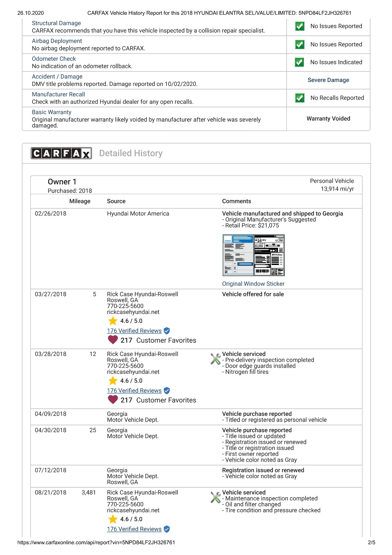Click "Pre-delivery inspection completed" line
Viewport: 392px width, 555px height.
tap(268, 360)
